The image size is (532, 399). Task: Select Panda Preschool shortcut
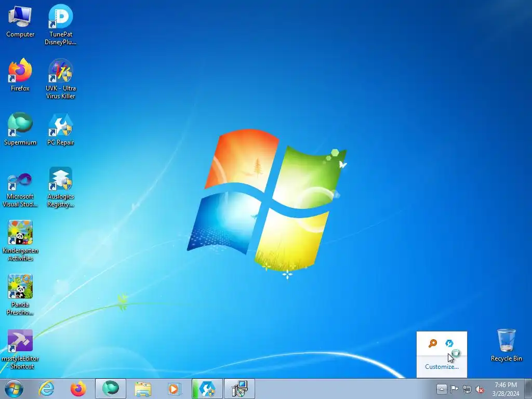20,295
